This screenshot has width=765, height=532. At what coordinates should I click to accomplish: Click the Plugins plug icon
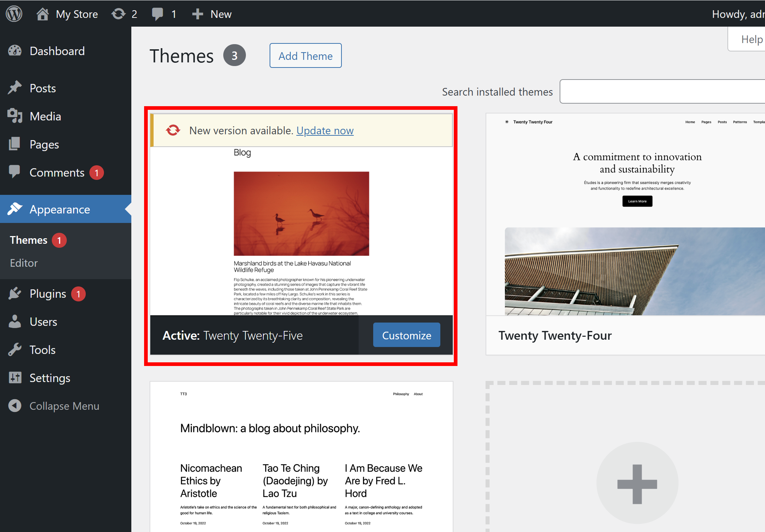[15, 293]
